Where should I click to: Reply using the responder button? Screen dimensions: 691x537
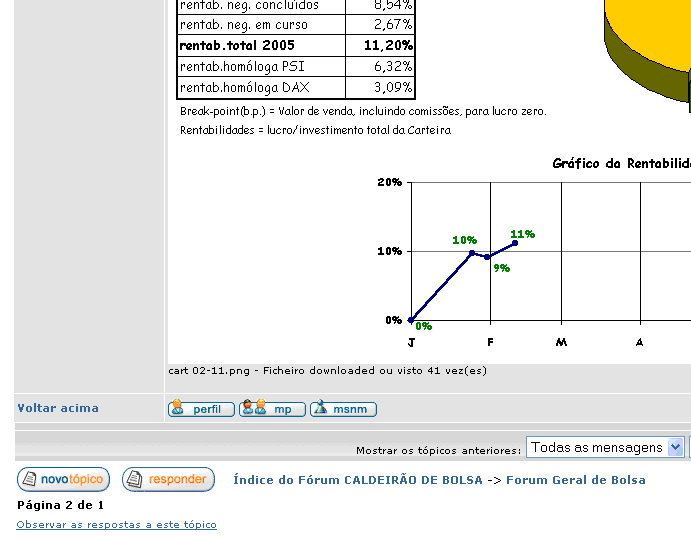168,479
